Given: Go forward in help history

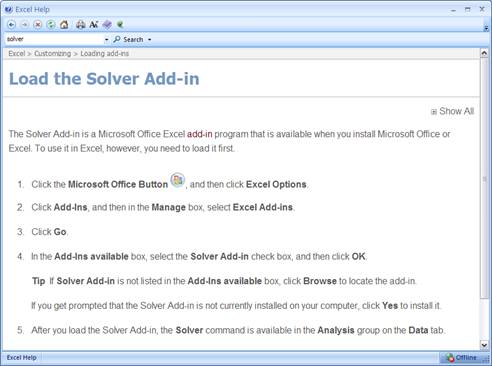Looking at the screenshot, I should (25, 25).
